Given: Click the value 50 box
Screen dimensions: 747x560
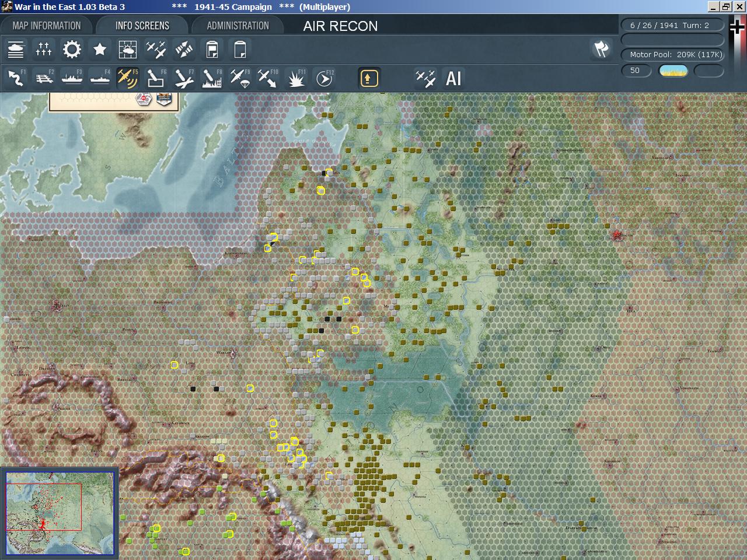Looking at the screenshot, I should 636,71.
